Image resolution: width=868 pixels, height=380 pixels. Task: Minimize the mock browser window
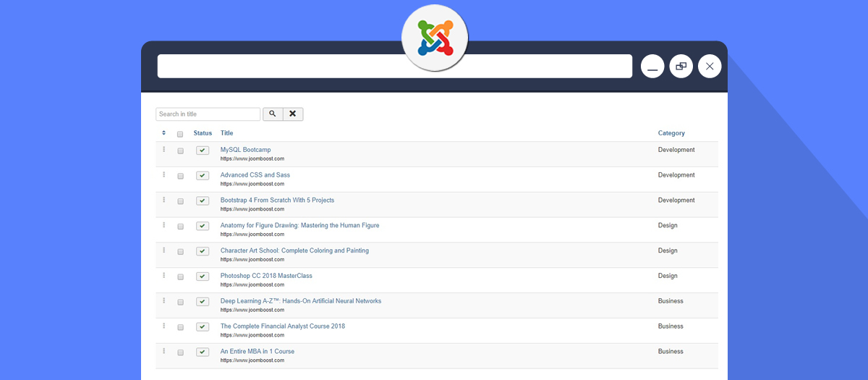coord(652,67)
